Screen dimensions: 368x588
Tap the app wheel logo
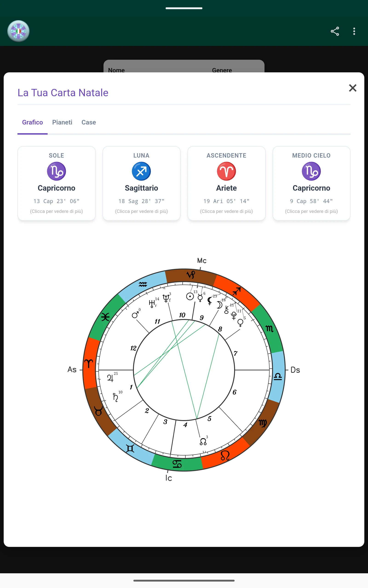click(18, 31)
